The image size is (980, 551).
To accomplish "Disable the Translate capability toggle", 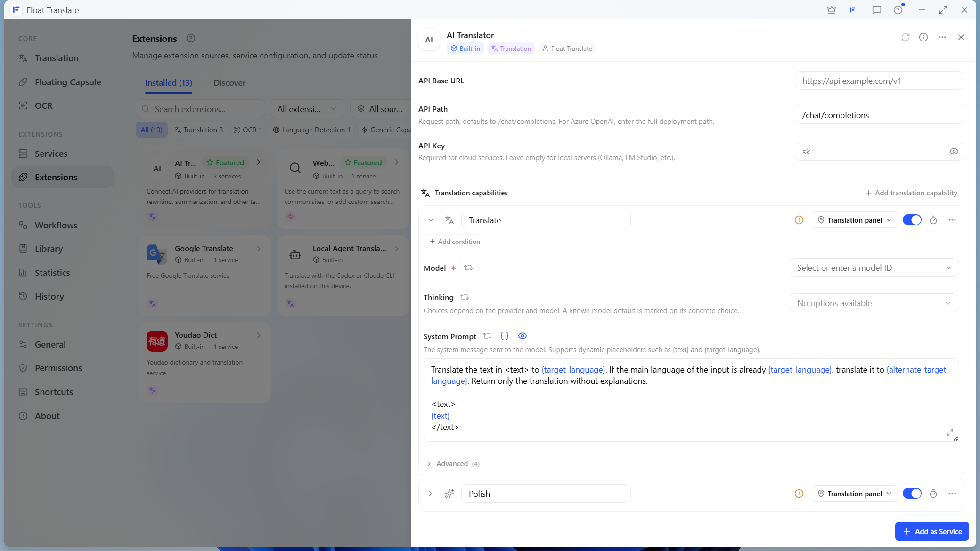I will tap(912, 220).
